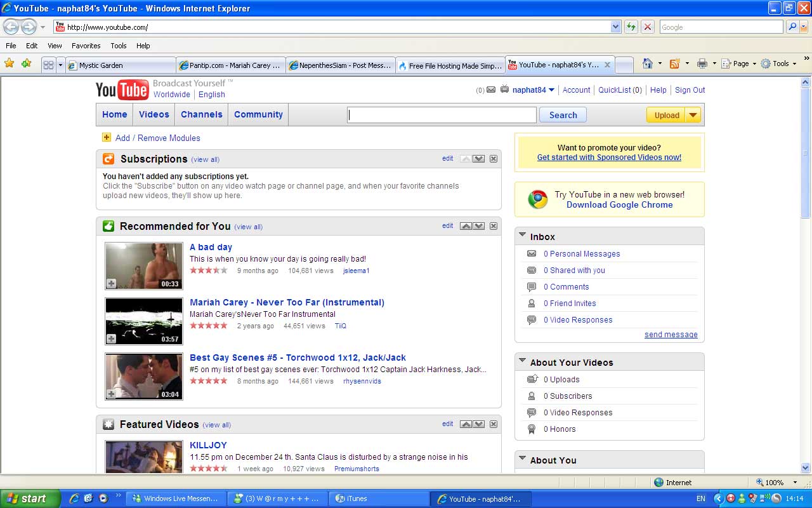
Task: Open the tab list dropdown beside Quick Tabs
Action: click(60, 65)
